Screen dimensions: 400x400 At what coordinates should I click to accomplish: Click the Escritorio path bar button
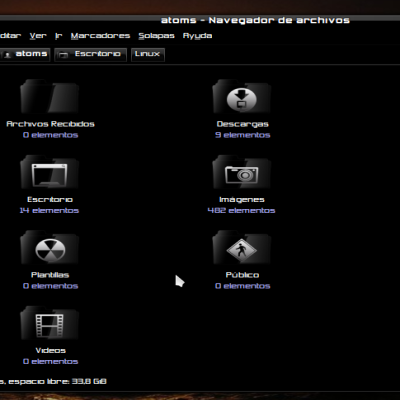pyautogui.click(x=91, y=54)
